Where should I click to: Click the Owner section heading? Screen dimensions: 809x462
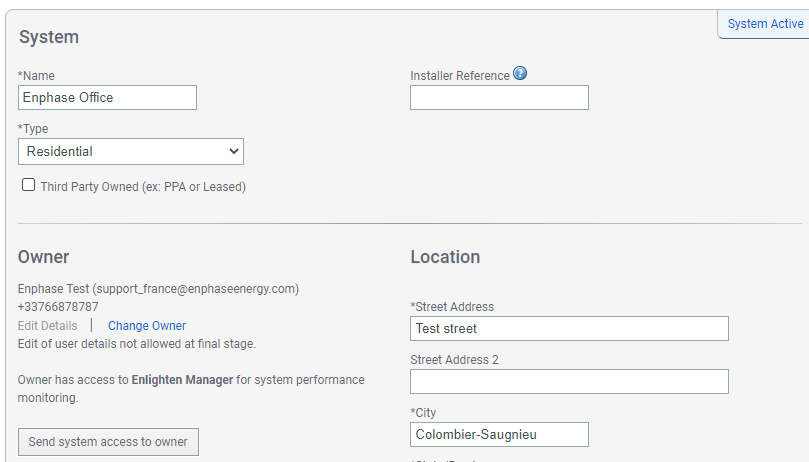click(x=44, y=257)
